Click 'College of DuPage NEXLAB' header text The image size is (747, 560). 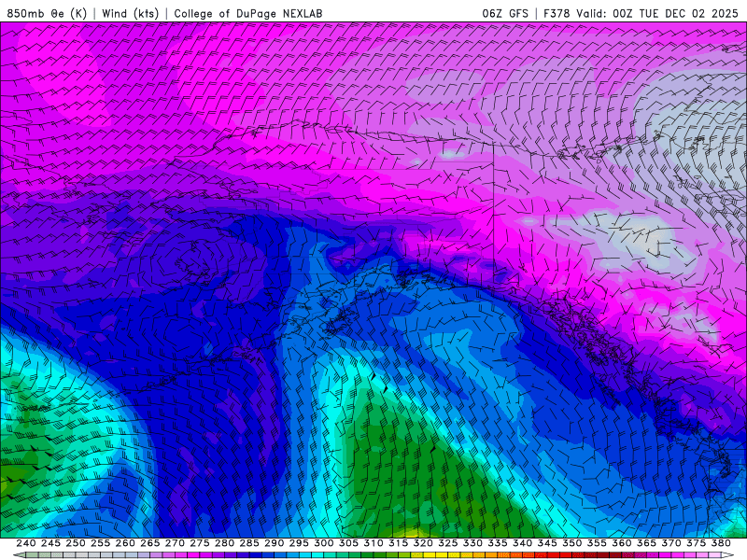click(248, 13)
